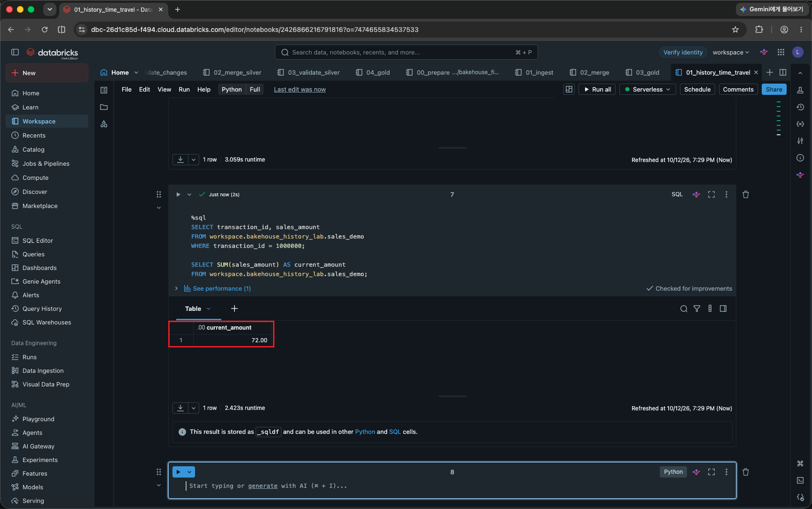The height and width of the screenshot is (509, 812).
Task: Open the Run menu
Action: tap(184, 89)
